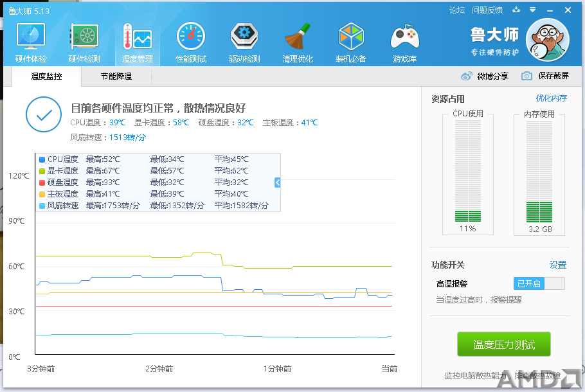Open the title bar dropdown menu arrow

tap(533, 10)
